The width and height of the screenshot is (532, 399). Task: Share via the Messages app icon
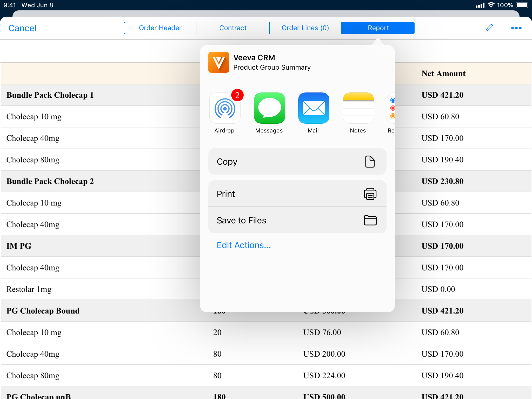[269, 108]
